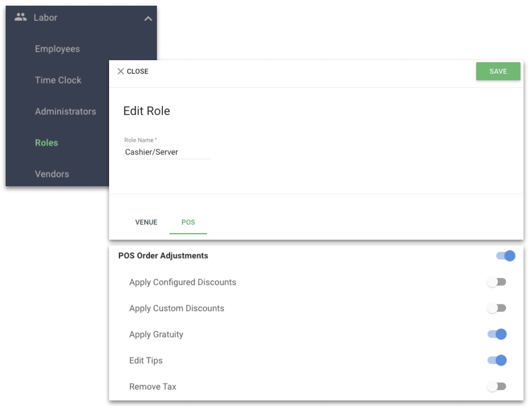Image resolution: width=532 pixels, height=410 pixels.
Task: Select Roles in the sidebar
Action: 46,143
